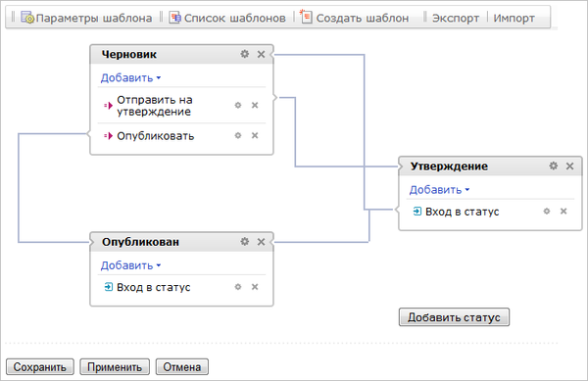Image resolution: width=588 pixels, height=381 pixels.
Task: Remove the Опубликовать action
Action: coord(255,135)
